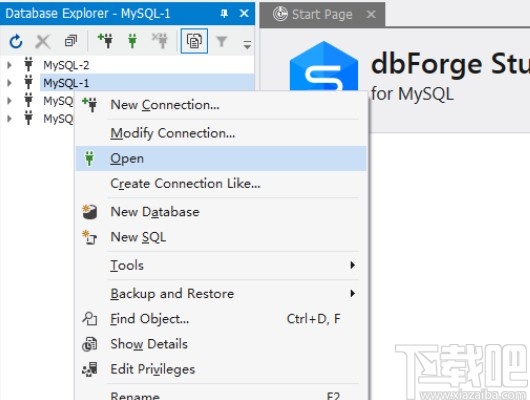Click the filter funnel icon
The image size is (530, 400).
(x=221, y=41)
